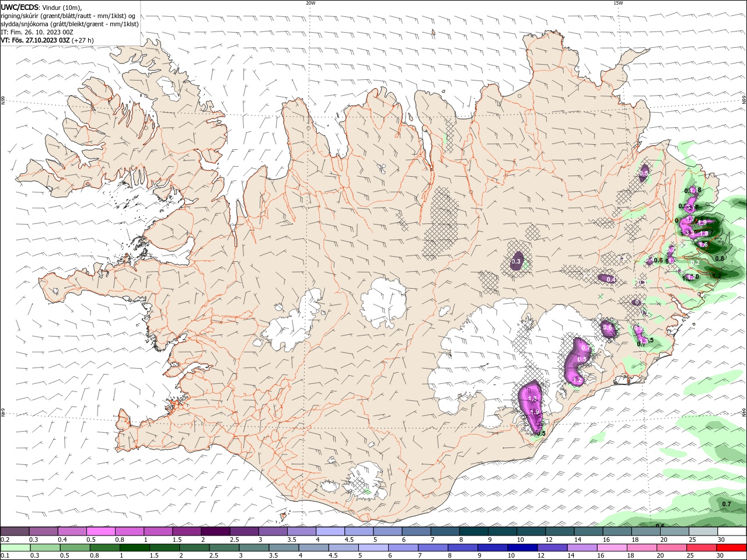Click the 1.6 rain value on east coast
The width and height of the screenshot is (747, 560).
[x=703, y=245]
